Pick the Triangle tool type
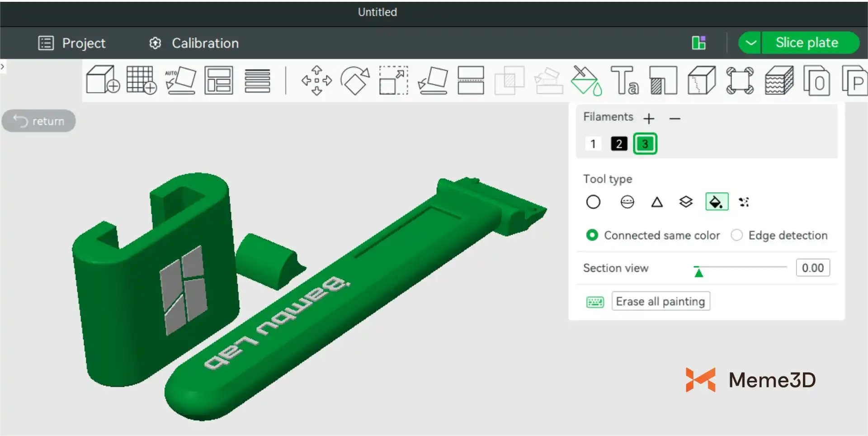The height and width of the screenshot is (436, 868). [x=657, y=202]
